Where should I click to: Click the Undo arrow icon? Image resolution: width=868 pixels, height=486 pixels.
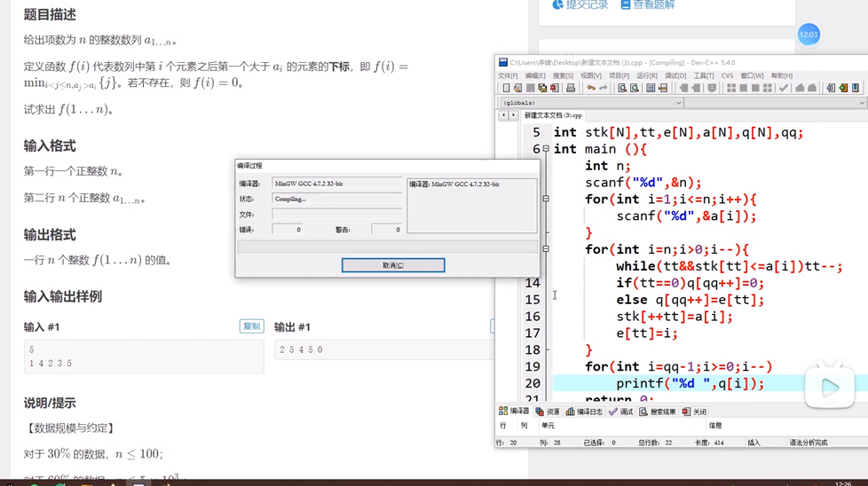coord(591,88)
